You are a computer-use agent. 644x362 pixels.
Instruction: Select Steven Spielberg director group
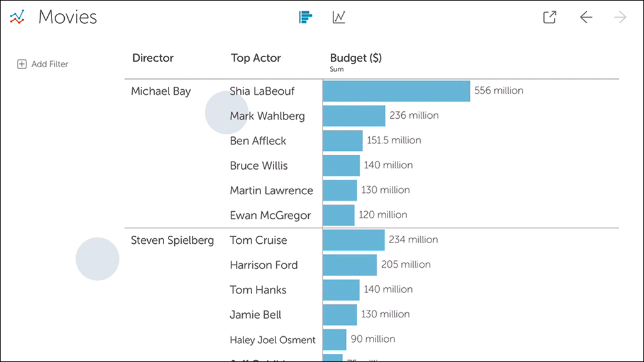click(172, 240)
